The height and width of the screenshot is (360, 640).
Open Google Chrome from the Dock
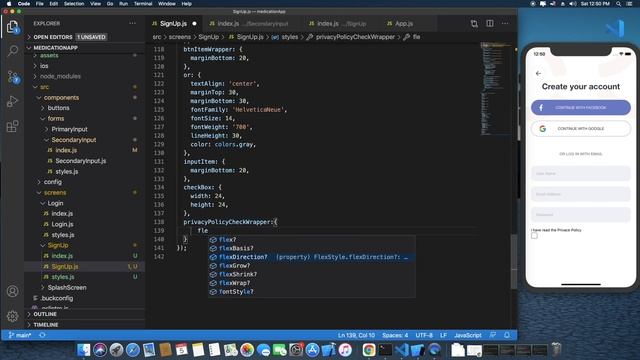pyautogui.click(x=369, y=350)
